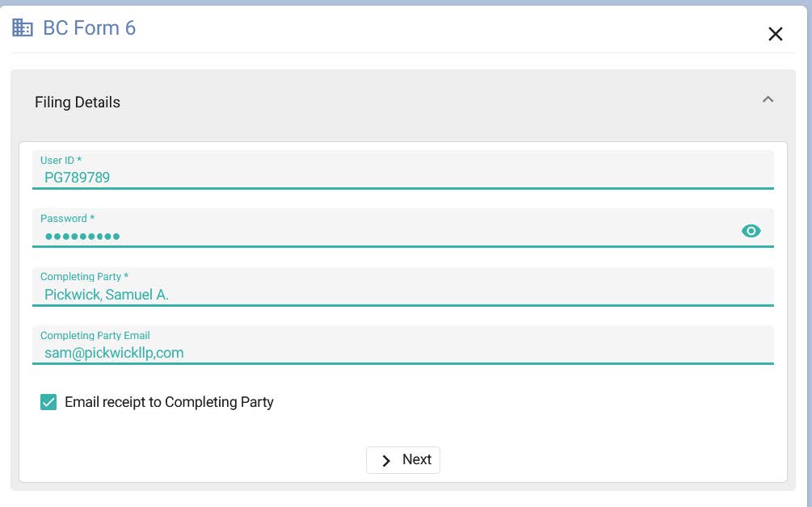Click the building icon beside BC Form 6
Image resolution: width=812 pixels, height=507 pixels.
[x=23, y=28]
